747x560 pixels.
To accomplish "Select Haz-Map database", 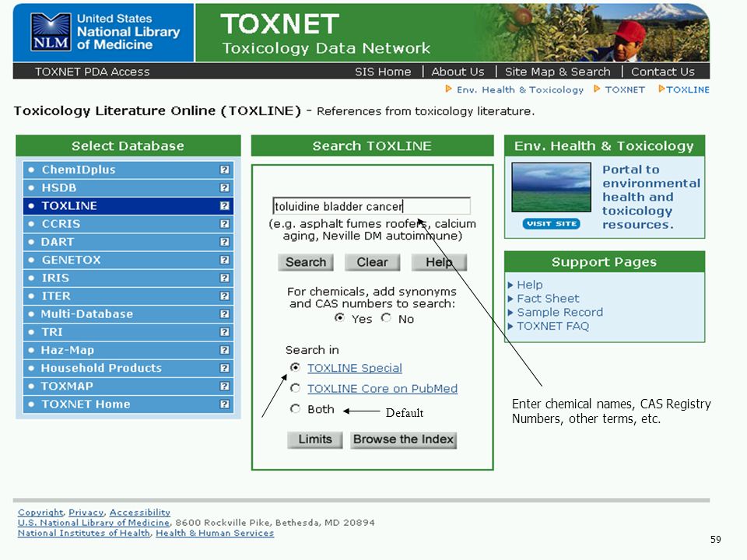I will (128, 350).
